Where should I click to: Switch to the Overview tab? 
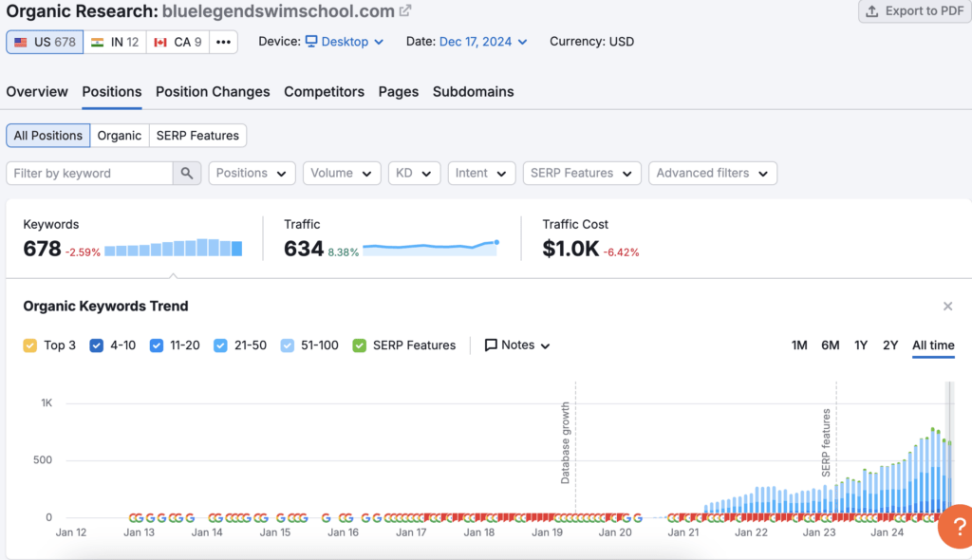[x=37, y=92]
